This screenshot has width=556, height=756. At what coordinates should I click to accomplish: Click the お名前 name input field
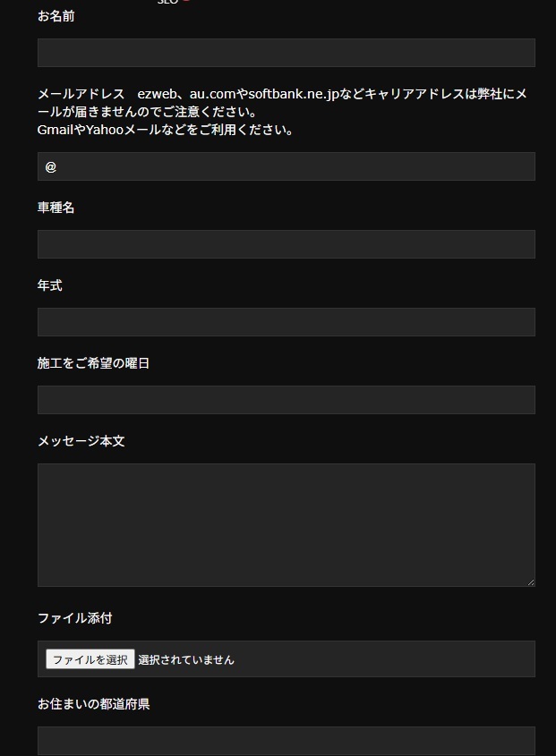286,53
